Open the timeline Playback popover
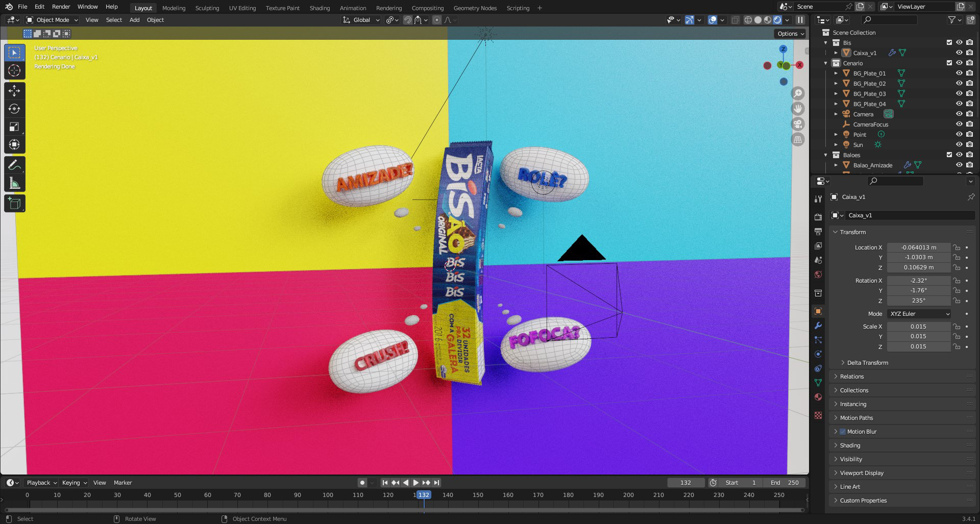Screen dimensions: 980x524 41,483
